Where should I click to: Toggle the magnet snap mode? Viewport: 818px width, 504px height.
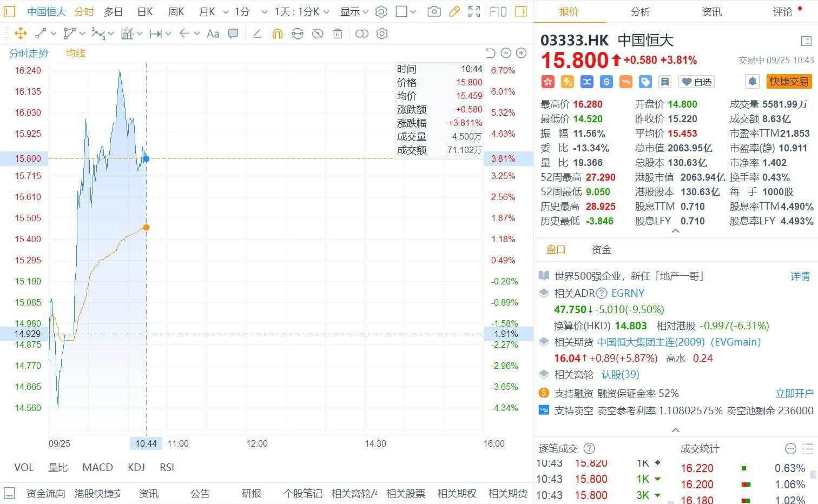point(277,34)
